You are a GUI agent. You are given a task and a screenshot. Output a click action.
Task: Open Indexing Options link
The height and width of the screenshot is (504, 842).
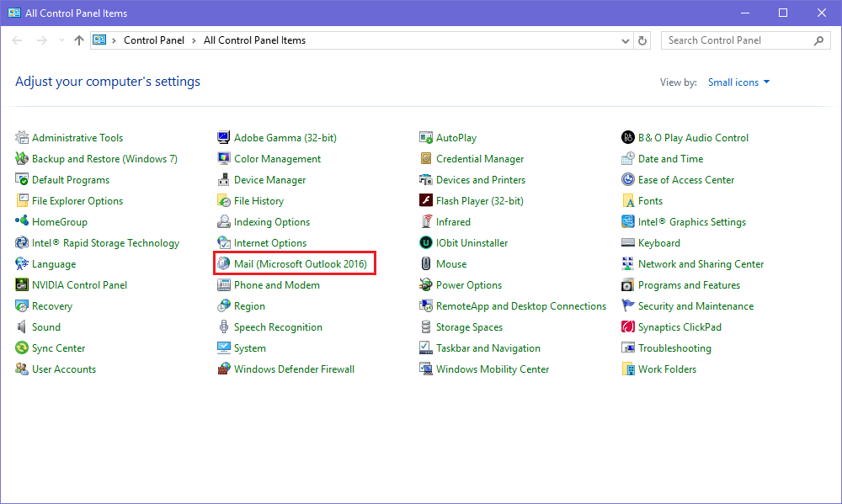tap(272, 221)
